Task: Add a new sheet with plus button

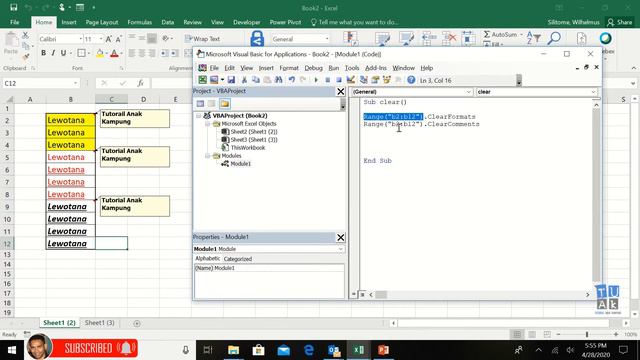Action: tap(137, 323)
